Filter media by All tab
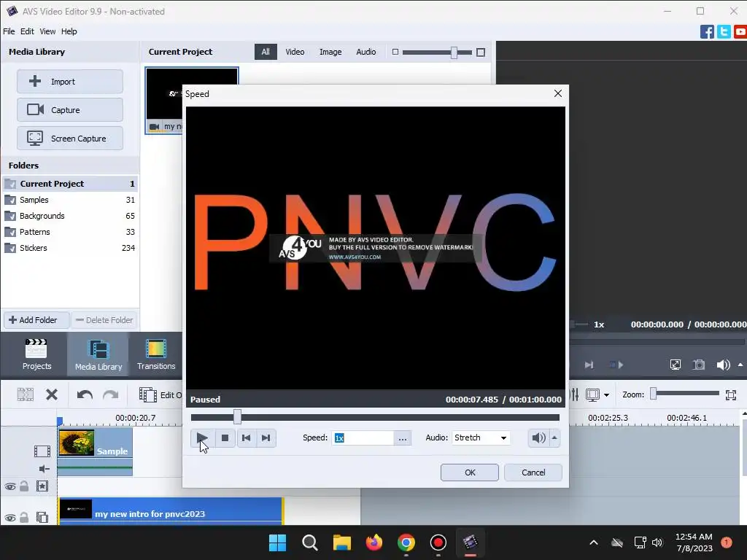Screen dimensions: 747x560 coord(266,52)
